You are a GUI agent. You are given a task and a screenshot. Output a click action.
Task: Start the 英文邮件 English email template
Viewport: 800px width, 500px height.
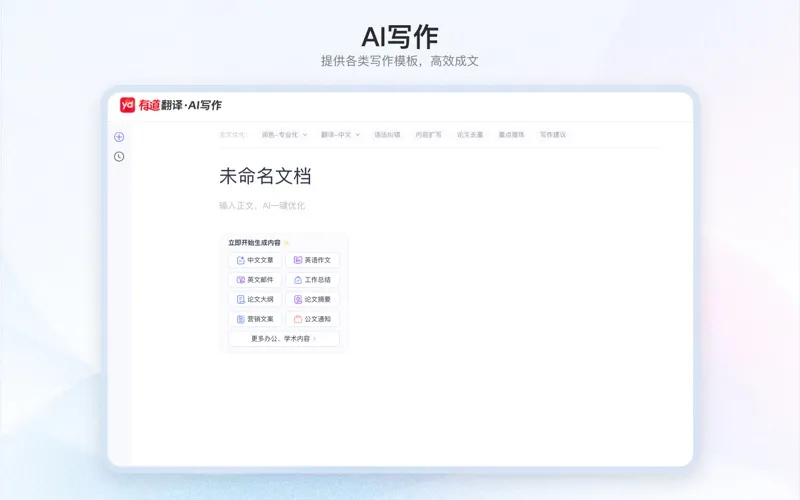[255, 280]
